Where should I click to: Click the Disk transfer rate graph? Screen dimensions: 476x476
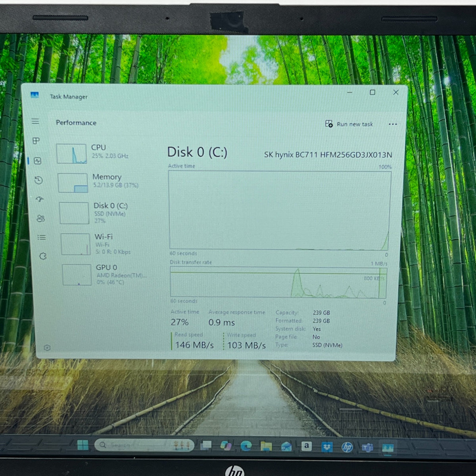[x=278, y=282]
